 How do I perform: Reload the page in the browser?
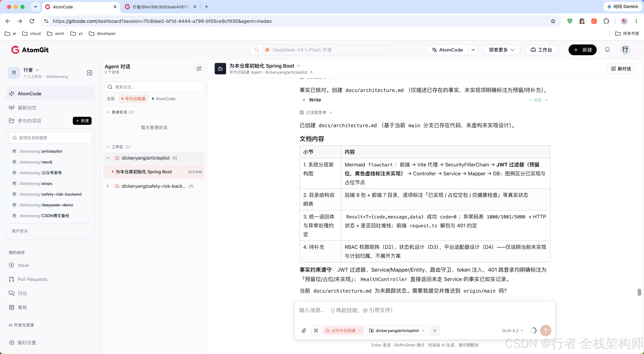[x=32, y=21]
